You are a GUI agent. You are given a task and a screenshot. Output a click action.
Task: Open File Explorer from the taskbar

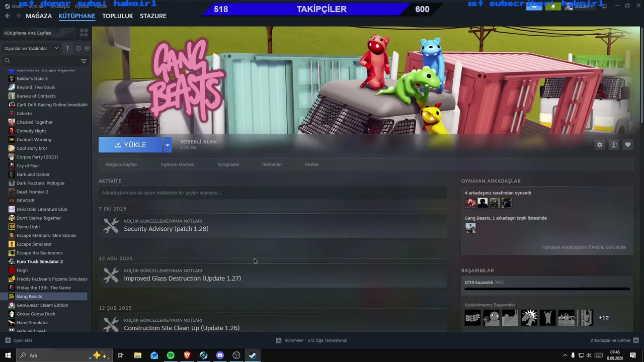click(138, 355)
